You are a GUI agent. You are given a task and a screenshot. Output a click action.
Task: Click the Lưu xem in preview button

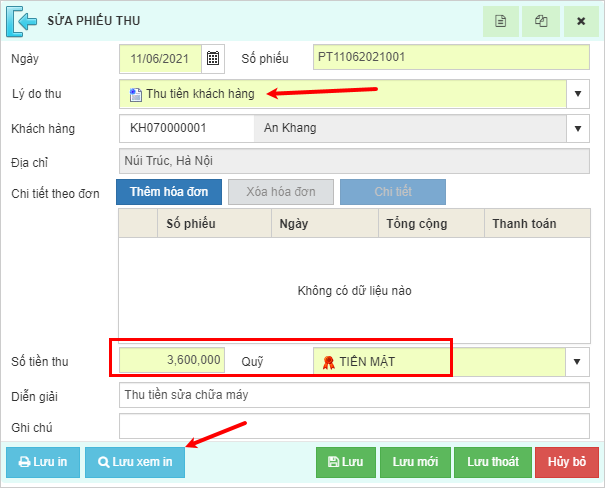click(x=135, y=462)
